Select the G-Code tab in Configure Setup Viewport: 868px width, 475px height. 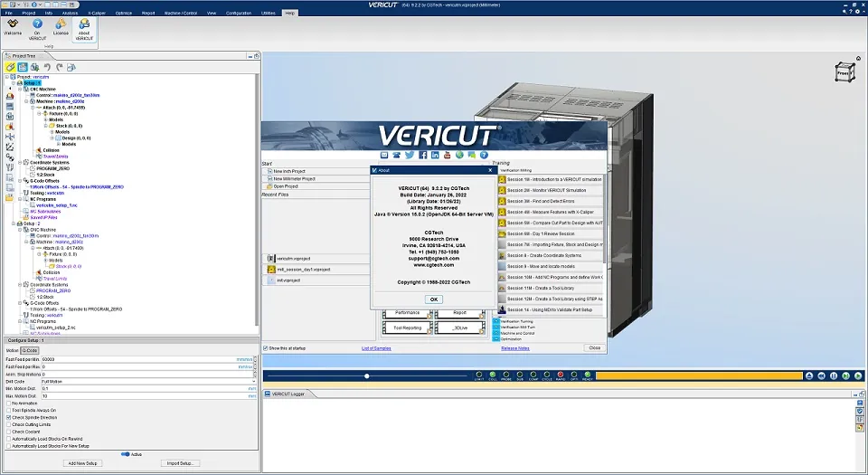[x=29, y=350]
